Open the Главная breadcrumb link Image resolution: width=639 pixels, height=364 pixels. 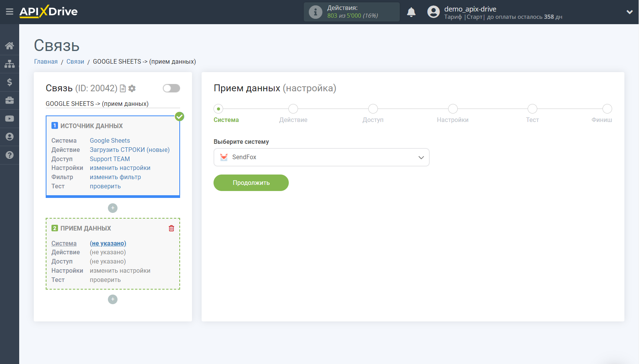click(x=46, y=61)
